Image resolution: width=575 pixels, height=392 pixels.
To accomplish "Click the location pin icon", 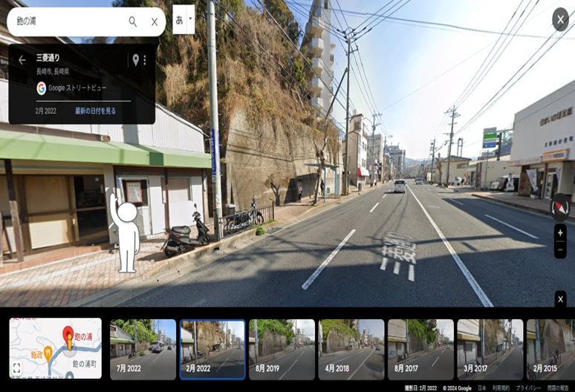I will (135, 60).
